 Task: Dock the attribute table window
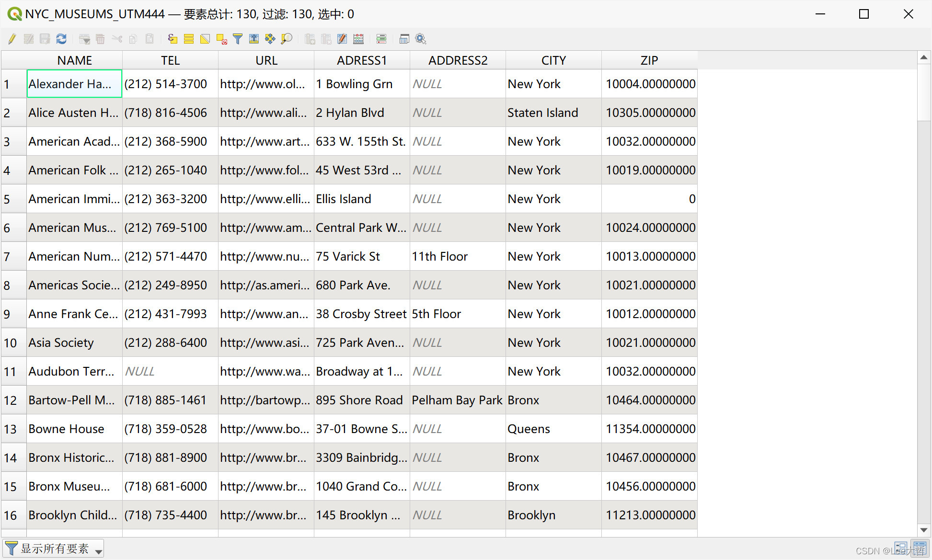(404, 39)
